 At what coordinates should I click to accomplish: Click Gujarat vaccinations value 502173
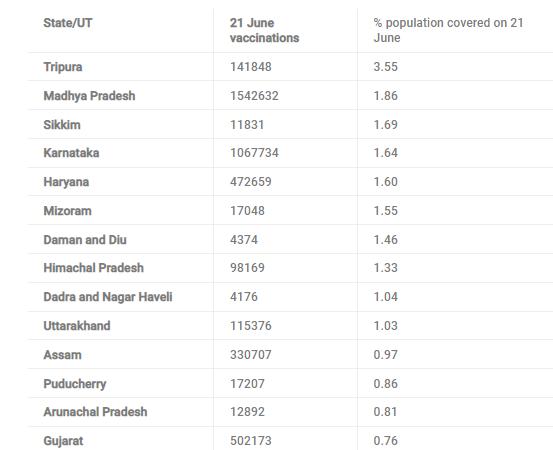coord(251,441)
